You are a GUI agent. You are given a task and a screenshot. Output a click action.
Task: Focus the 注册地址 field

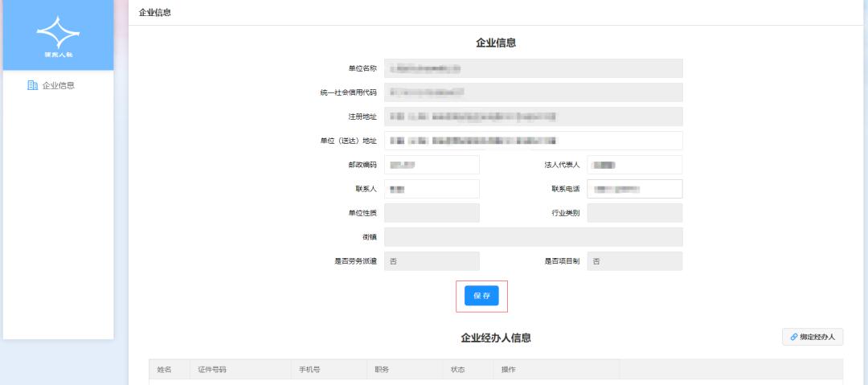[534, 117]
